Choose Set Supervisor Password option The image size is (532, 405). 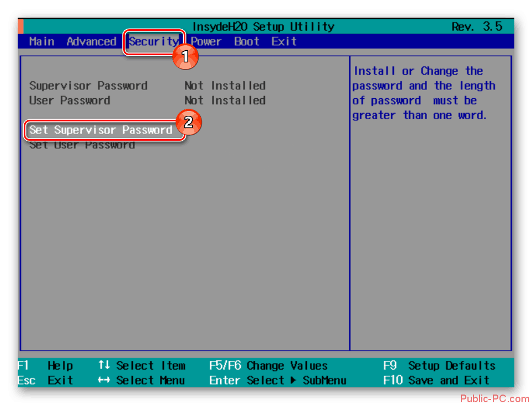101,130
